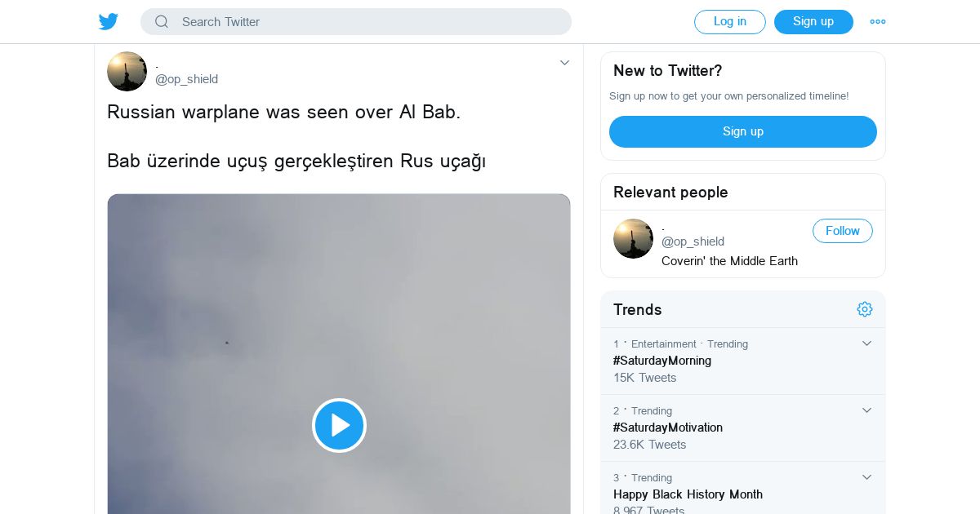
Task: Expand options for Happy Black History Month trend
Action: click(867, 477)
